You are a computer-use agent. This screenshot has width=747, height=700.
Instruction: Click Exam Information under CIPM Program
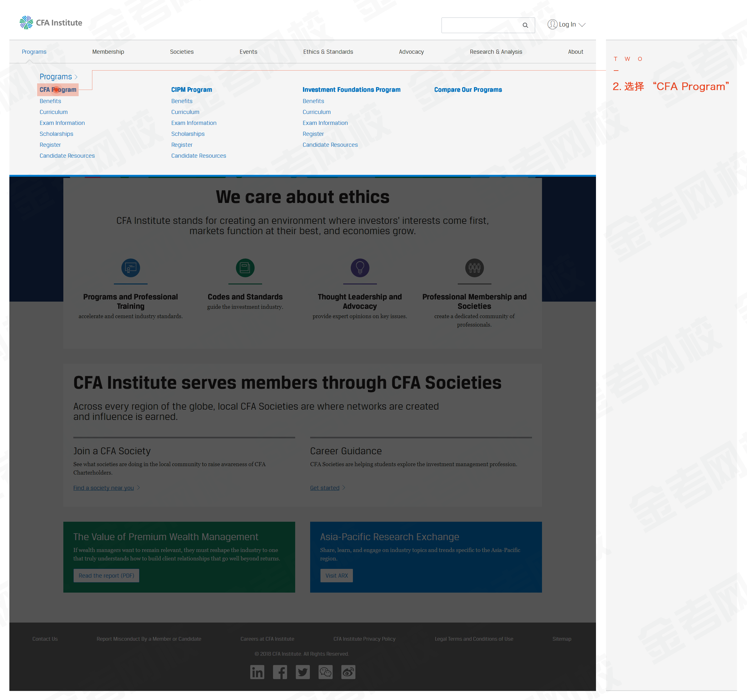pos(194,123)
